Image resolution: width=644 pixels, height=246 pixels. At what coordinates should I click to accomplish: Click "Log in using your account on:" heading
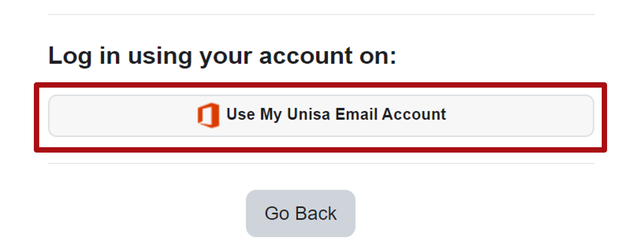point(222,57)
